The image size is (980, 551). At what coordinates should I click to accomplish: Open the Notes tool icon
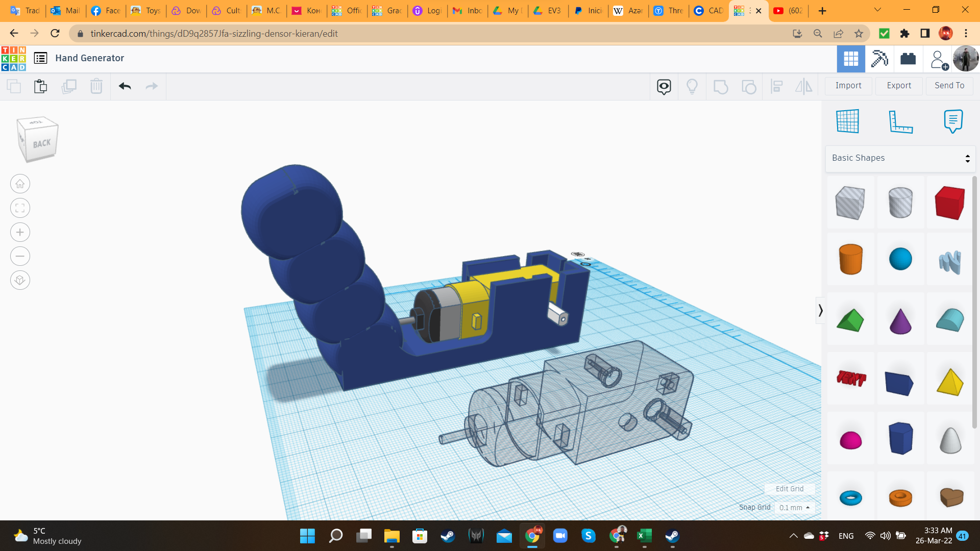[953, 121]
